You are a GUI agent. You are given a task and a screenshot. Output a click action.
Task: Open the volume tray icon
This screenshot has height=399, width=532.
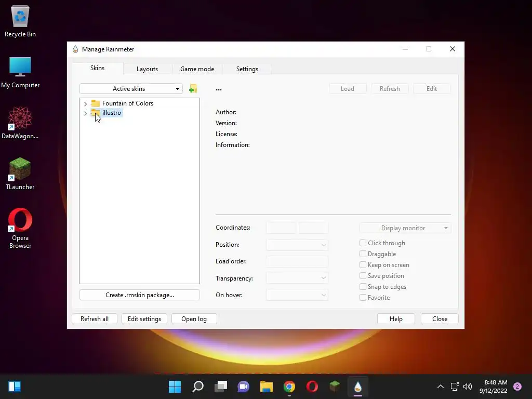[x=468, y=387]
